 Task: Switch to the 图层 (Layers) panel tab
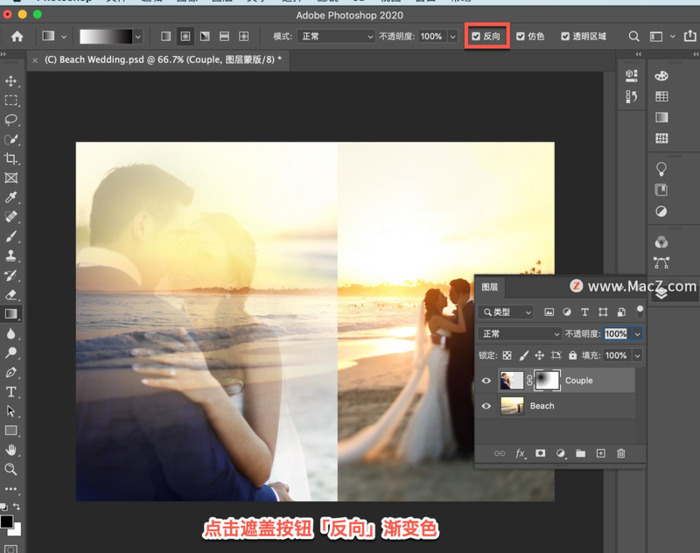coord(490,286)
